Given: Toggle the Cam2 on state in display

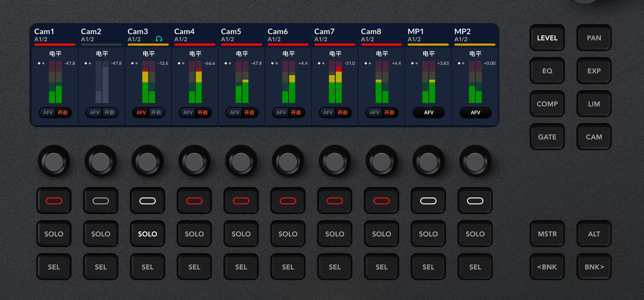Looking at the screenshot, I should 110,112.
